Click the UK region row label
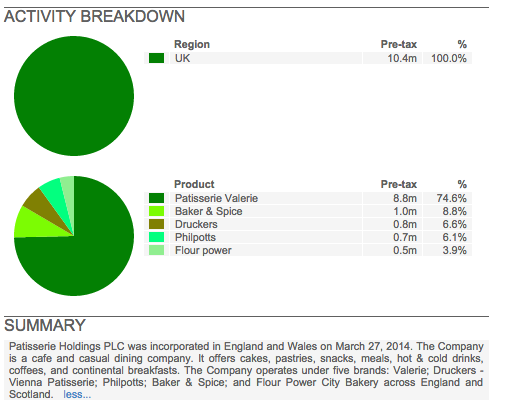This screenshot has height=402, width=510. 182,58
